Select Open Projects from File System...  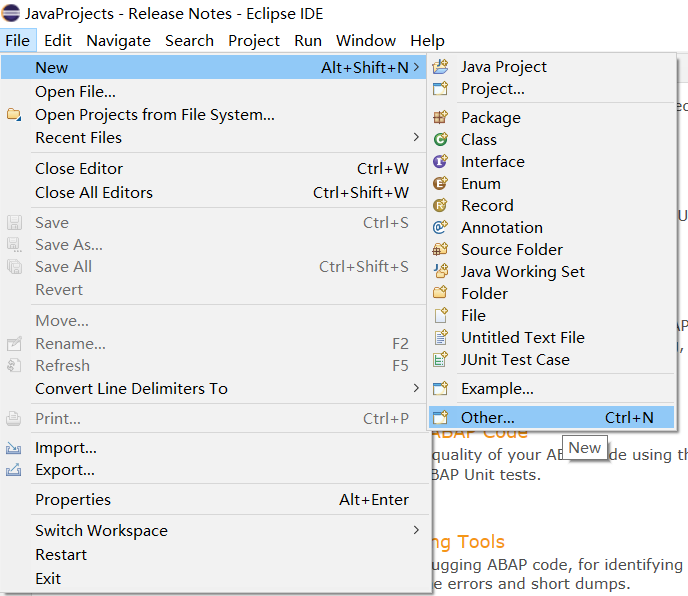(x=214, y=115)
